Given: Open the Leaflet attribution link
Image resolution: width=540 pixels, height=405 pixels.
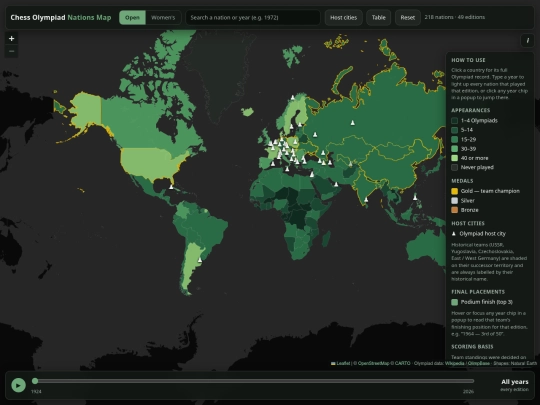Looking at the screenshot, I should 343,363.
